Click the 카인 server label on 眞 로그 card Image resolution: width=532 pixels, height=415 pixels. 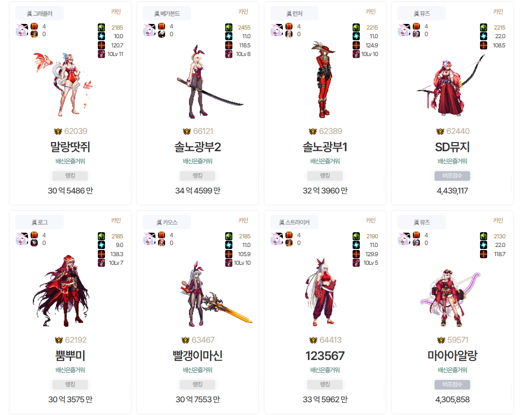[116, 220]
